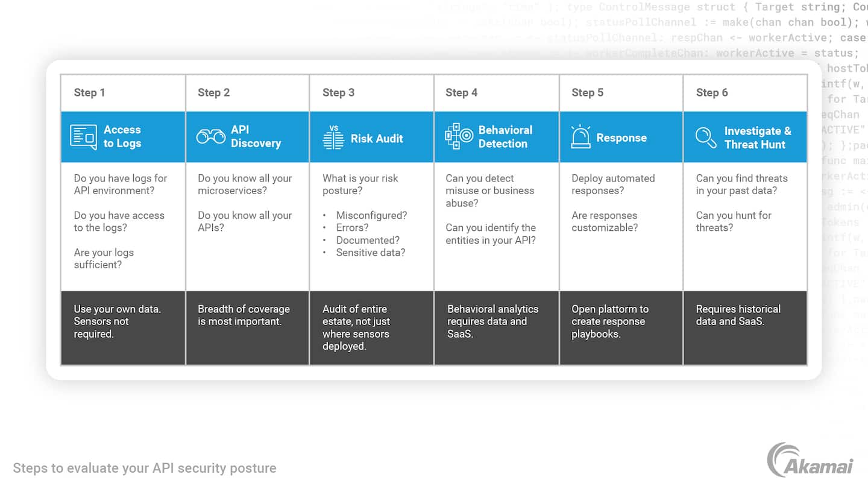Click 'Breadth of coverage is most important' cell

[247, 327]
